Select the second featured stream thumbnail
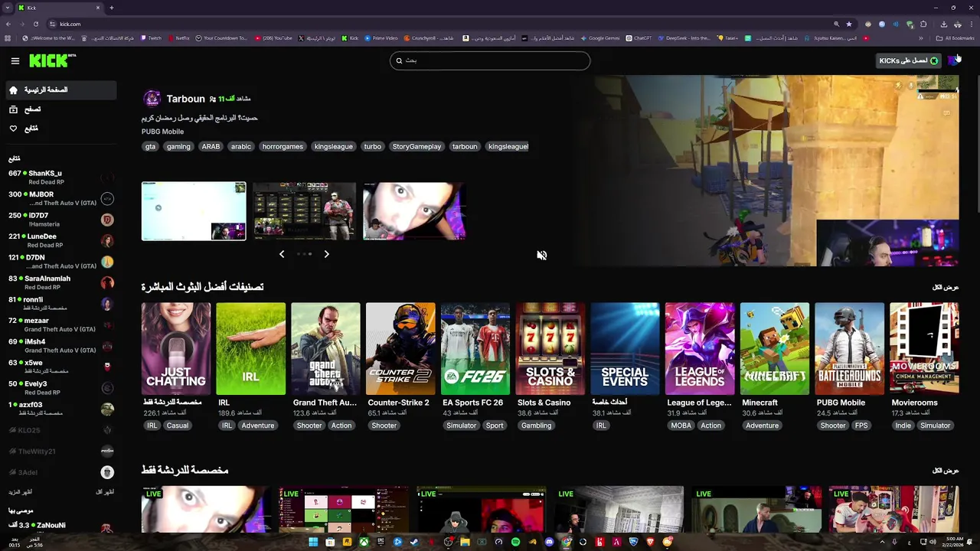The height and width of the screenshot is (551, 980). (305, 211)
